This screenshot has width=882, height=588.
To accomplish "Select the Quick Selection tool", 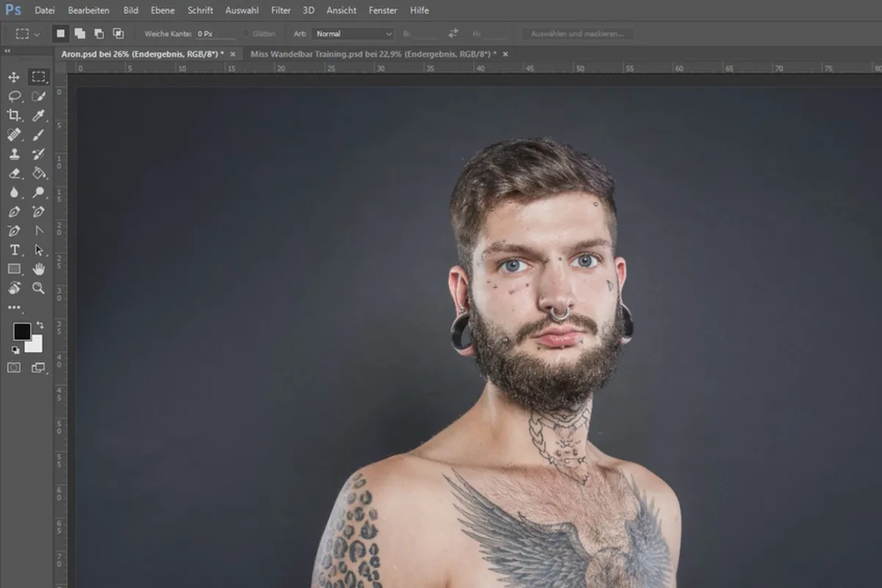I will [x=38, y=96].
